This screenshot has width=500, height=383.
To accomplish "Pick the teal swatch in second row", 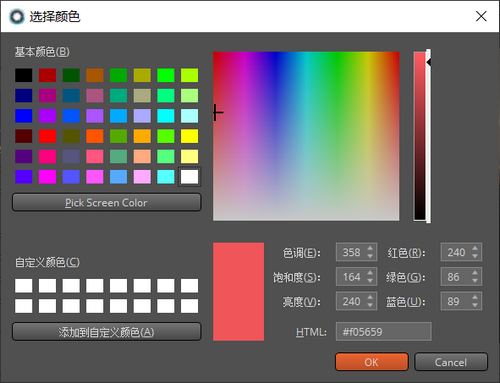I will [118, 96].
